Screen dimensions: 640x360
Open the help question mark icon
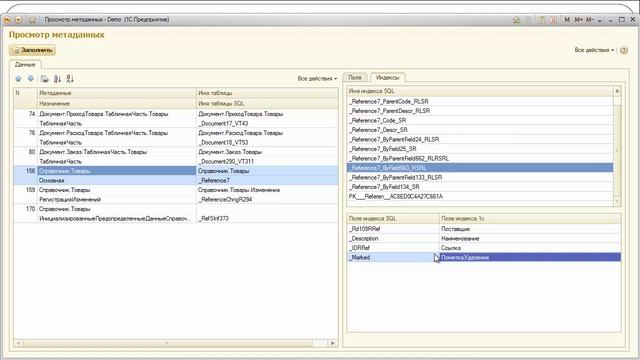point(624,50)
